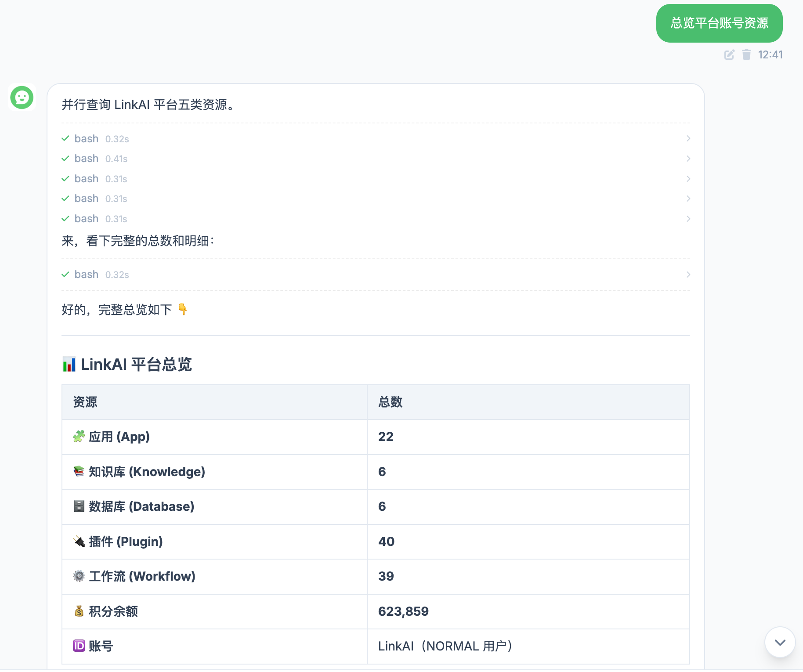Click the Database count value 6
Viewport: 803px width, 672px height.
382,506
